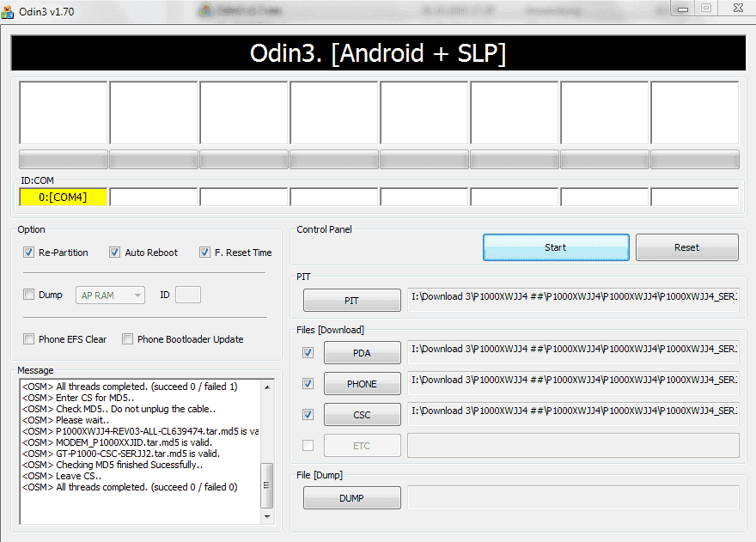Click the CSC file path field

click(573, 414)
